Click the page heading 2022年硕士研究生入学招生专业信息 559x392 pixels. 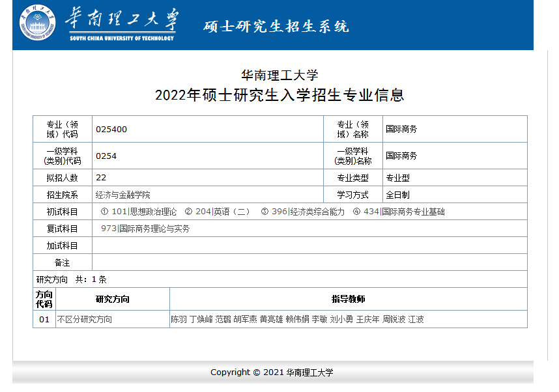279,95
